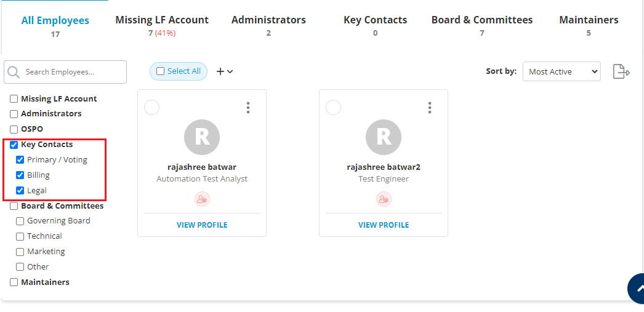Click the missing LF account badge on rajashree batwar
The height and width of the screenshot is (312, 644).
point(202,199)
